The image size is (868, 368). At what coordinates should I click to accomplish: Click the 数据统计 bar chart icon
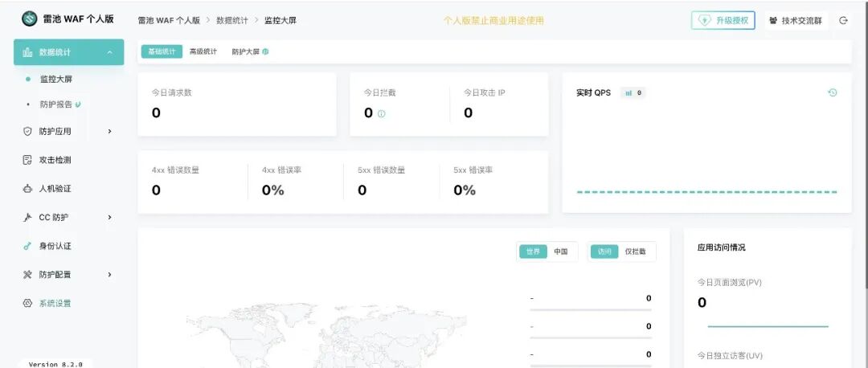[x=27, y=52]
